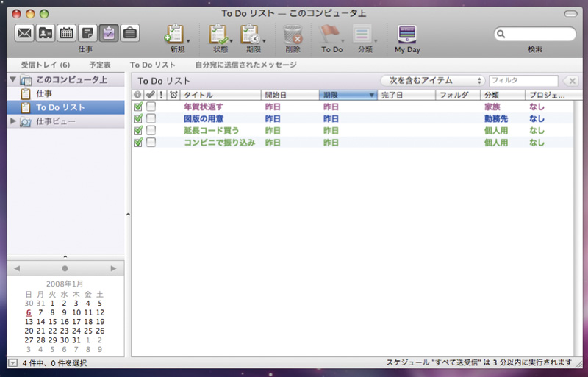
Task: Switch to the Address Book view
Action: point(46,32)
